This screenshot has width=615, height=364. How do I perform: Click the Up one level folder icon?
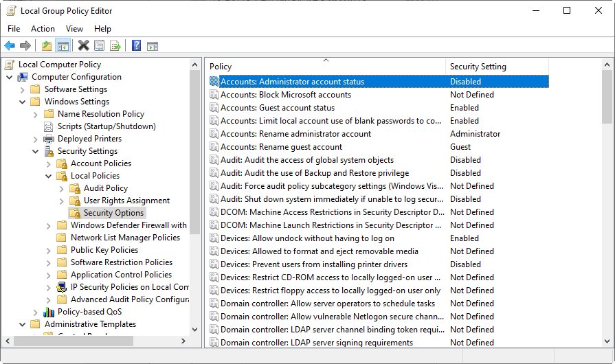(x=47, y=46)
